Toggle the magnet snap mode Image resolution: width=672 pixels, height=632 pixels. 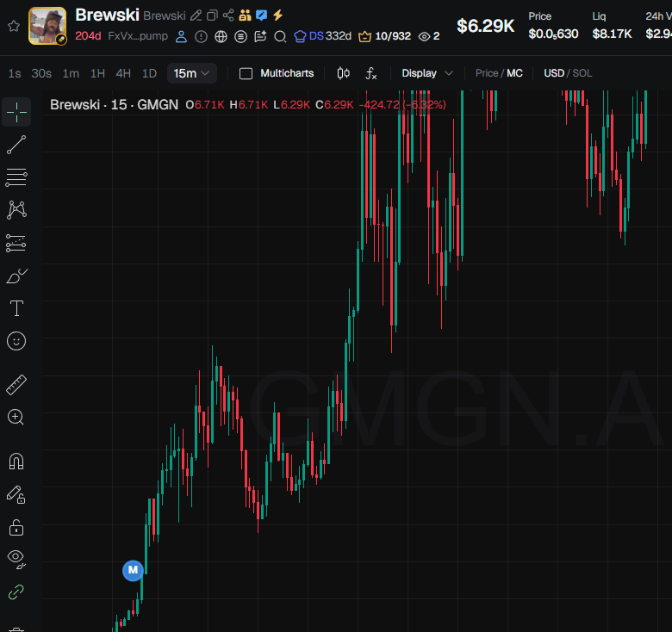[x=16, y=462]
